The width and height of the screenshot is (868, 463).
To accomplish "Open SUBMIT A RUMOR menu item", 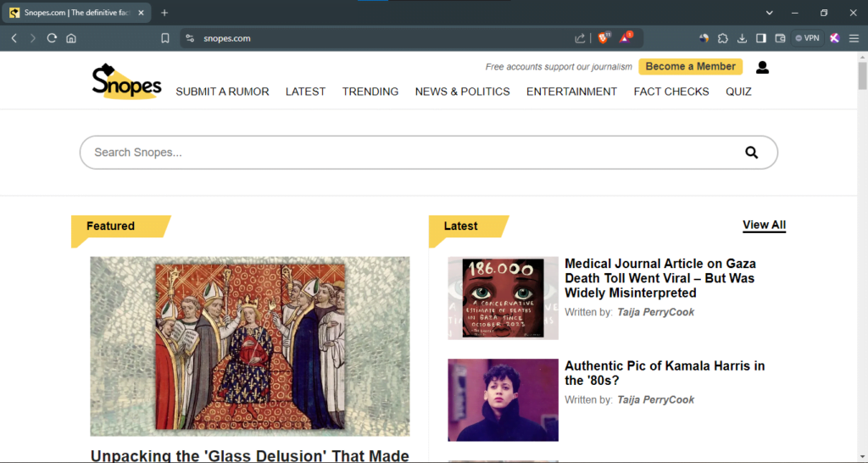I will (x=223, y=92).
